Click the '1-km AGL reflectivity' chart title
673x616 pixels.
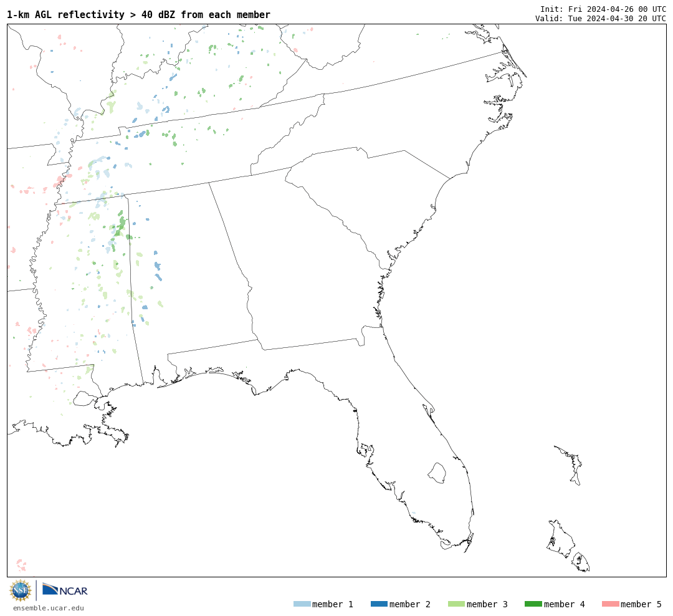point(138,14)
